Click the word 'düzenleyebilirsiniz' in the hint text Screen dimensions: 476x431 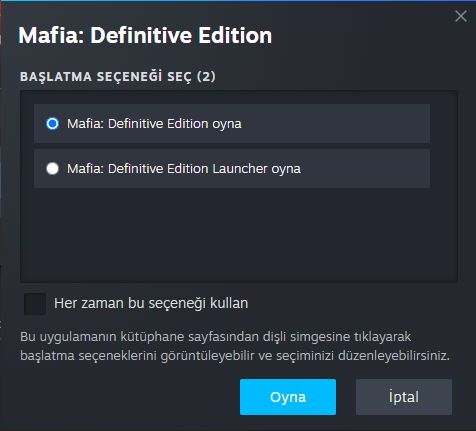pos(394,356)
